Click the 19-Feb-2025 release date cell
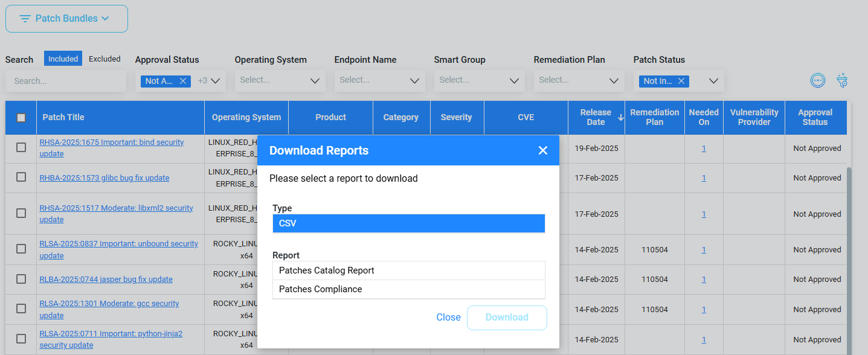The image size is (868, 355). (x=597, y=149)
